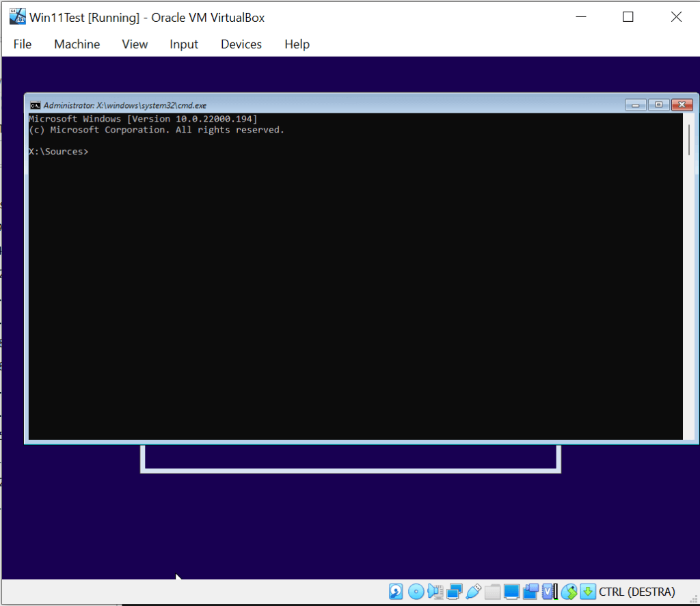Image resolution: width=700 pixels, height=606 pixels.
Task: Click the cmd.exe window system icon
Action: pos(36,105)
